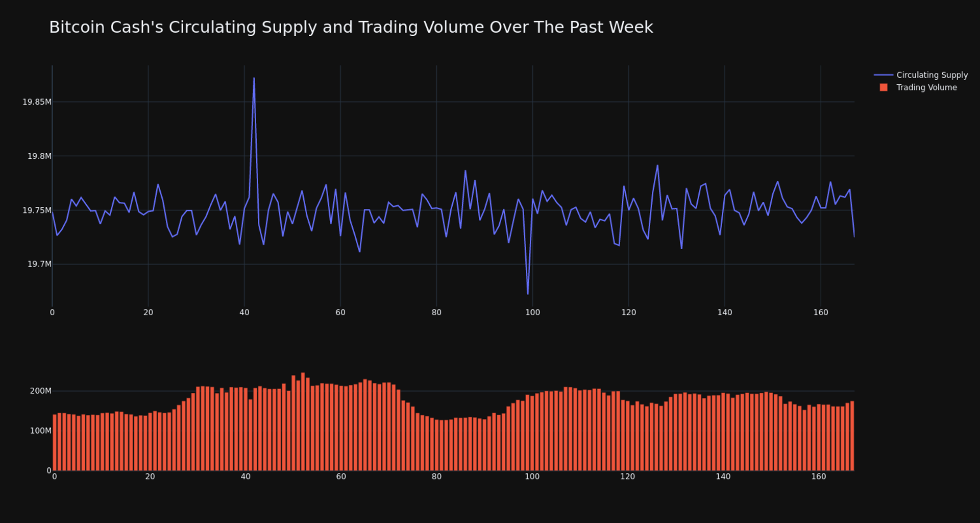
Task: Click the 19.8M y-axis label
Action: pos(39,156)
